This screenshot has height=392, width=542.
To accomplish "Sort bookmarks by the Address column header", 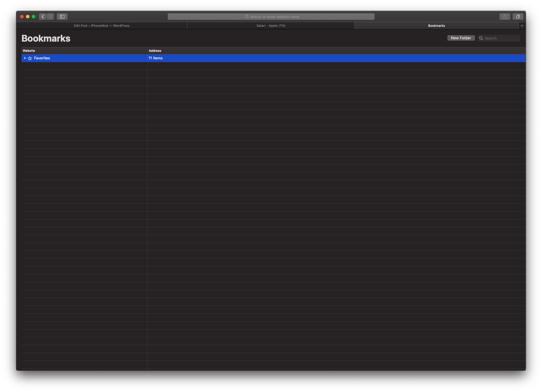I will 155,51.
